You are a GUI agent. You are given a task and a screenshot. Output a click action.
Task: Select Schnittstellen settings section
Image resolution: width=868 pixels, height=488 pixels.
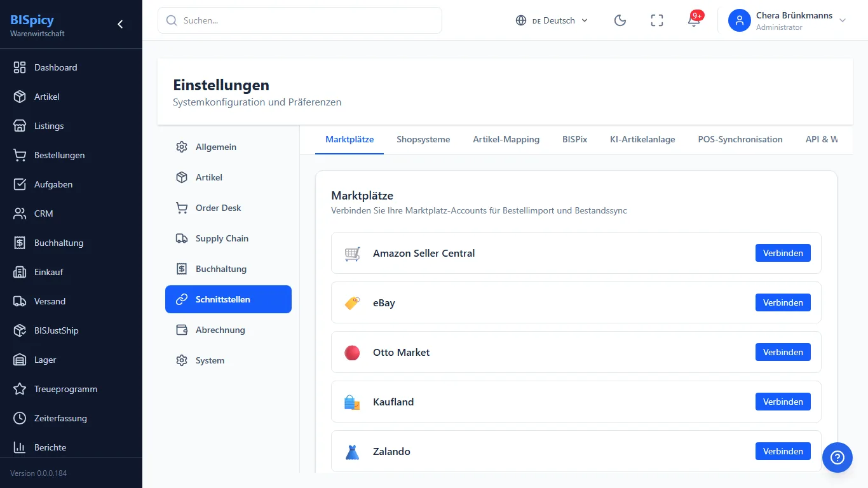(228, 299)
